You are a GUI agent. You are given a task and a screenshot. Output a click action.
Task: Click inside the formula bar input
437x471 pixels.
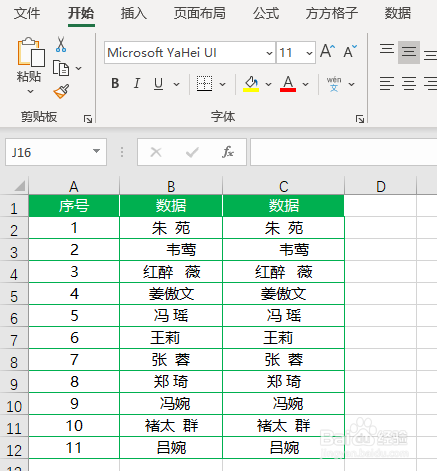click(343, 152)
